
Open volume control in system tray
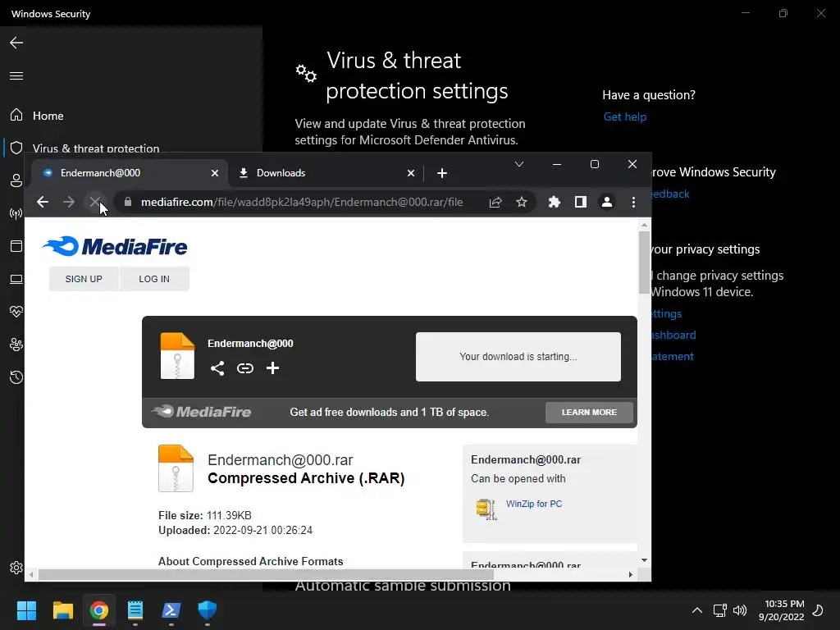[740, 610]
